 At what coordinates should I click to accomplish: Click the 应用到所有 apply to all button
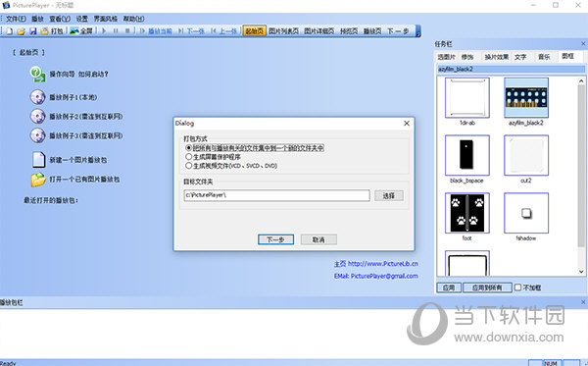[487, 288]
